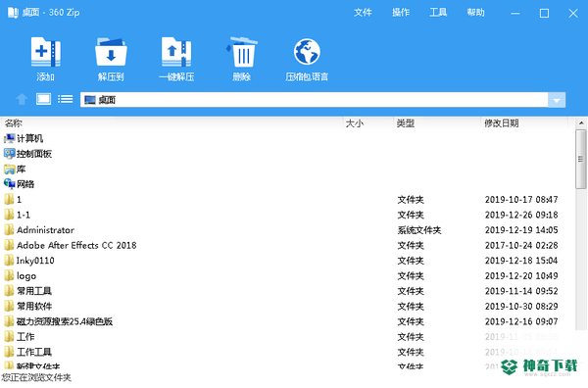Viewport: 588px width, 388px height.
Task: Minimize the 360 Zip window
Action: coord(515,14)
